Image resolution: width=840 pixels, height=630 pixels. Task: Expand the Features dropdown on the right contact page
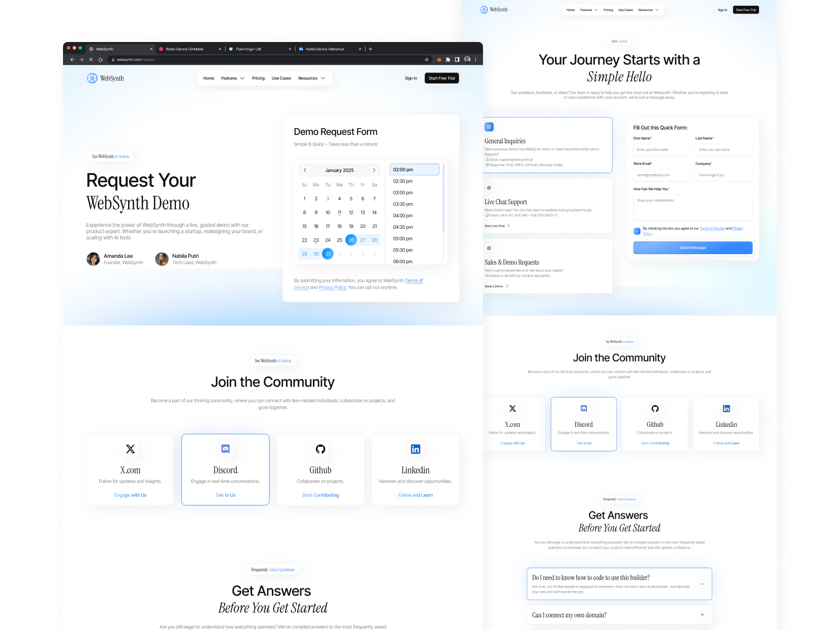coord(589,10)
